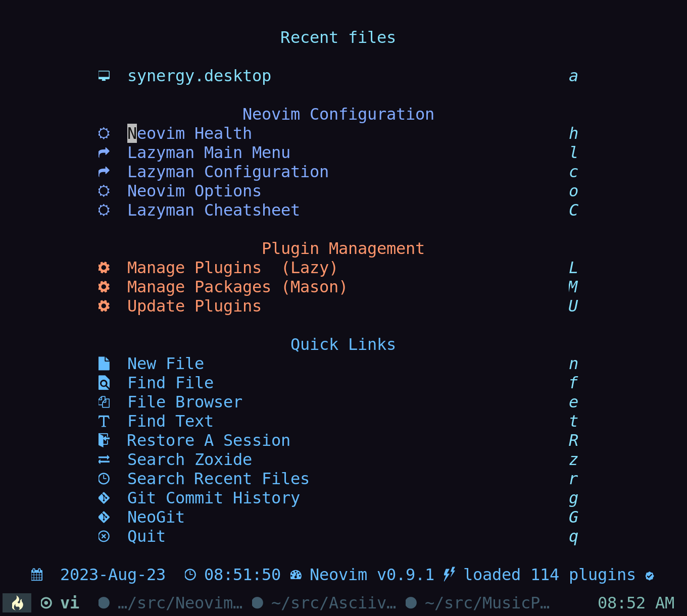
Task: Open the synergy.desktop recent file
Action: (x=199, y=76)
